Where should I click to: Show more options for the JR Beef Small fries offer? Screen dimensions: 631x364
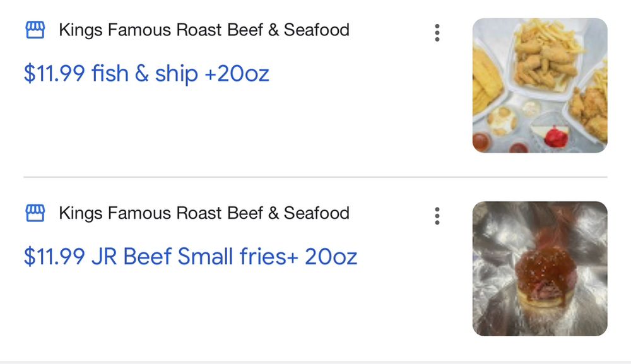(437, 216)
